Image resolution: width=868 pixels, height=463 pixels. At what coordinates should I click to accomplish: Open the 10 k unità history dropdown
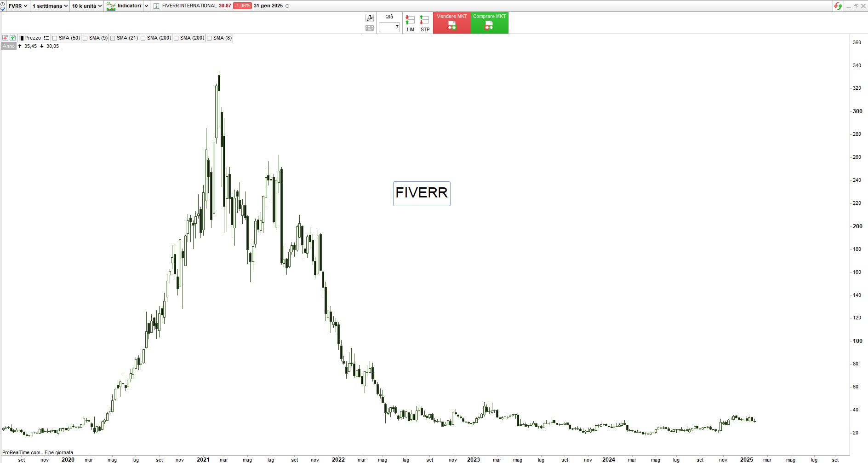click(x=87, y=6)
